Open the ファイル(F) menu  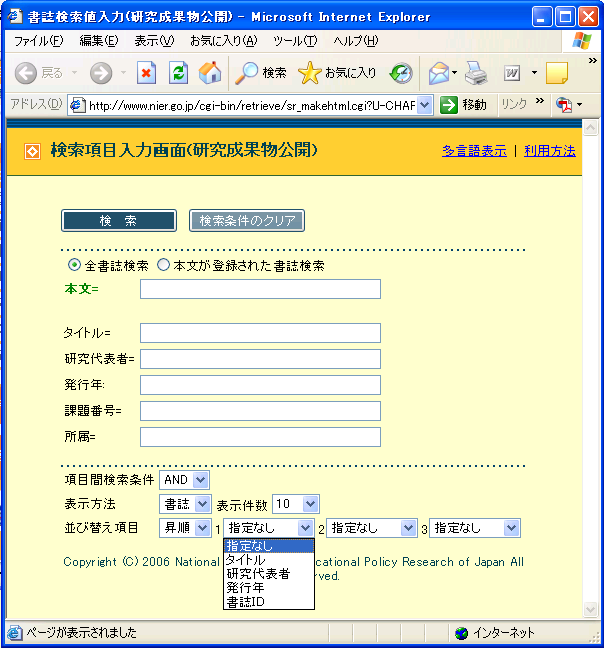click(x=38, y=41)
